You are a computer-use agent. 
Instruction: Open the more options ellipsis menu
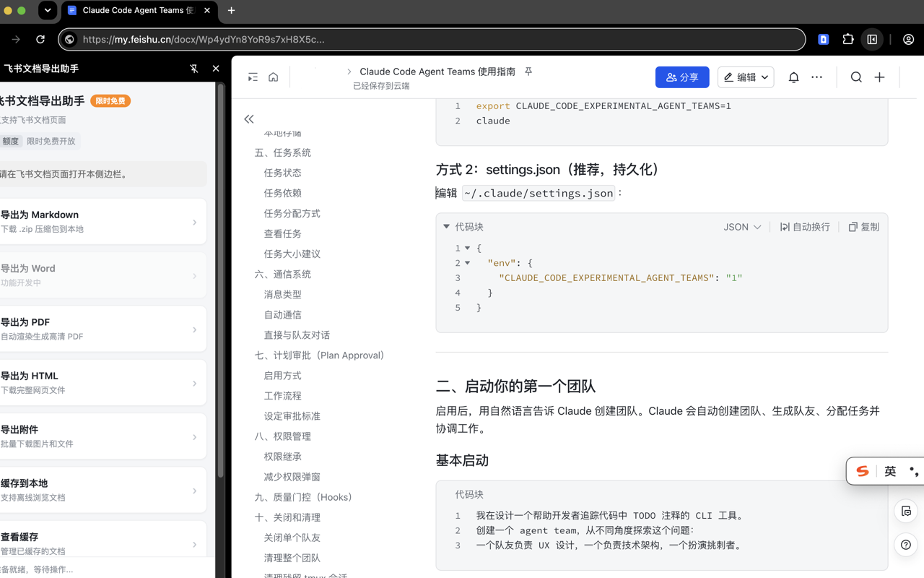coord(816,77)
